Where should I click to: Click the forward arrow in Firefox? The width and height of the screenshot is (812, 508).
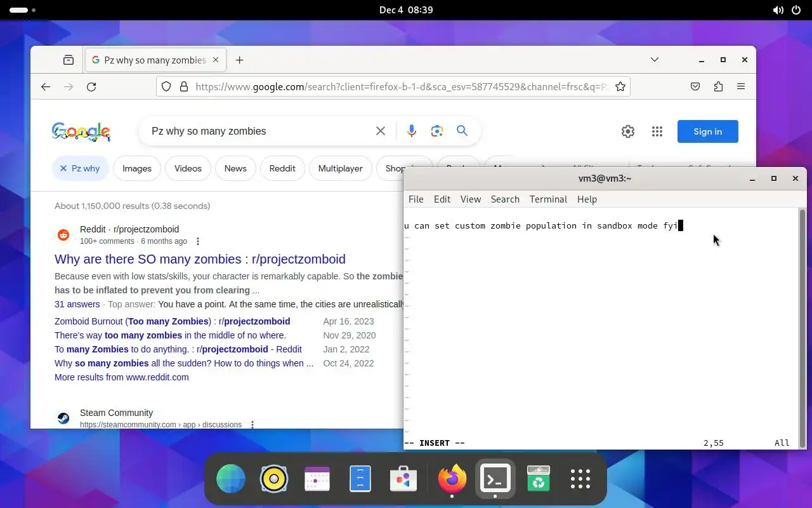tap(69, 87)
